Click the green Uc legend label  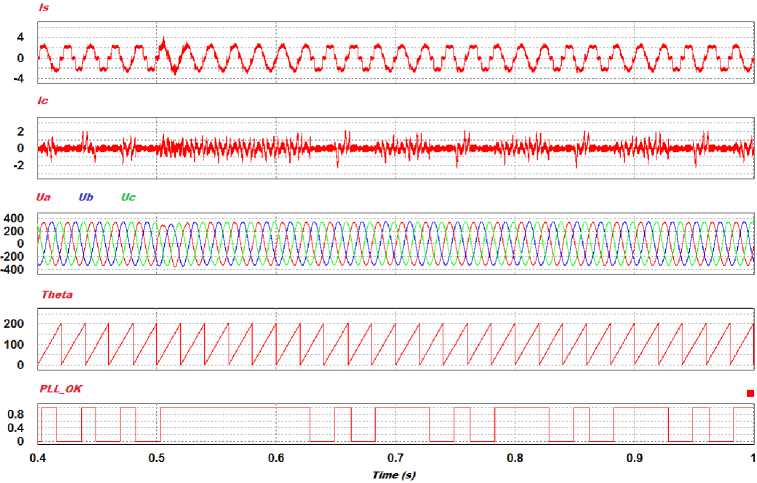pos(128,197)
